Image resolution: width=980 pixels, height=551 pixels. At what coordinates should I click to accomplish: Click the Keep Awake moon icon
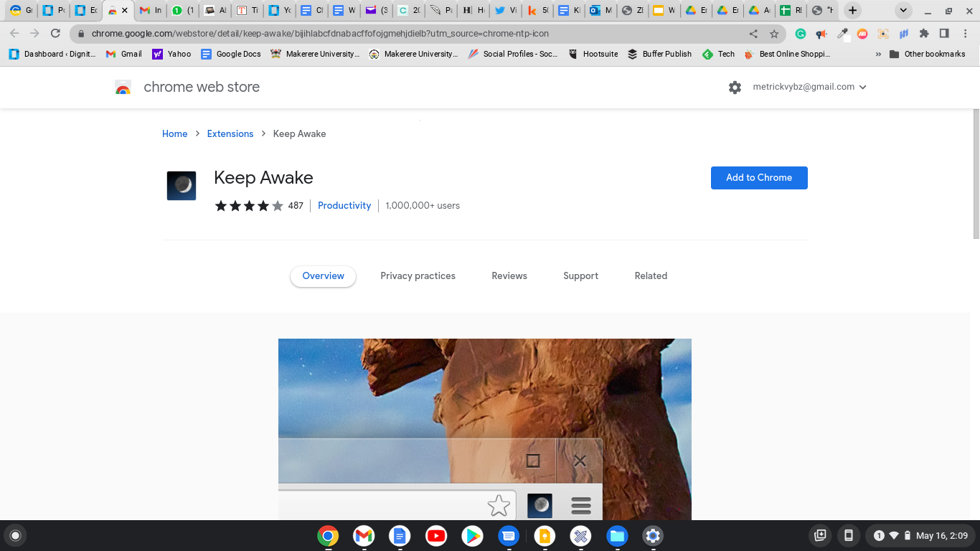182,185
